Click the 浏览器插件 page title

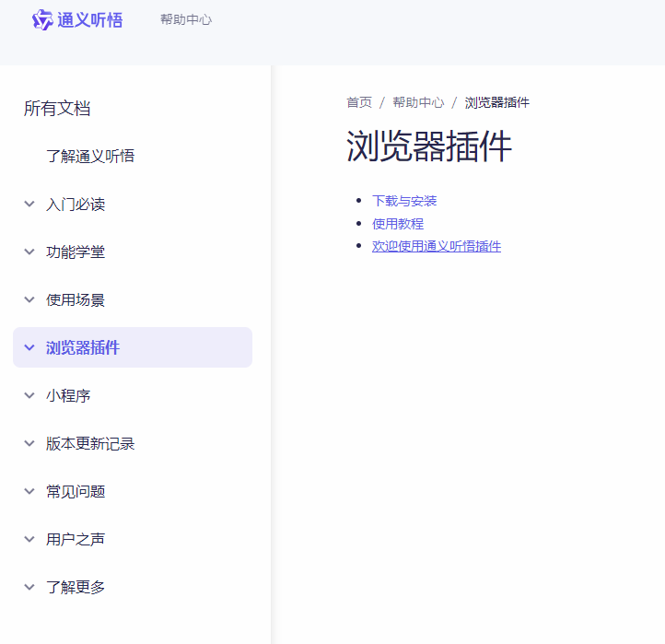click(429, 146)
